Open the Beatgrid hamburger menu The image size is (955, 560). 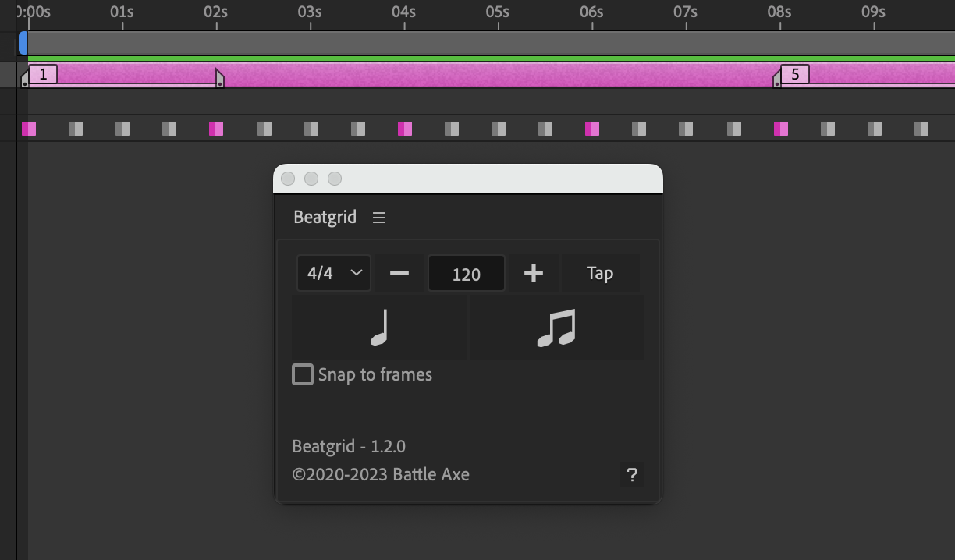point(379,218)
